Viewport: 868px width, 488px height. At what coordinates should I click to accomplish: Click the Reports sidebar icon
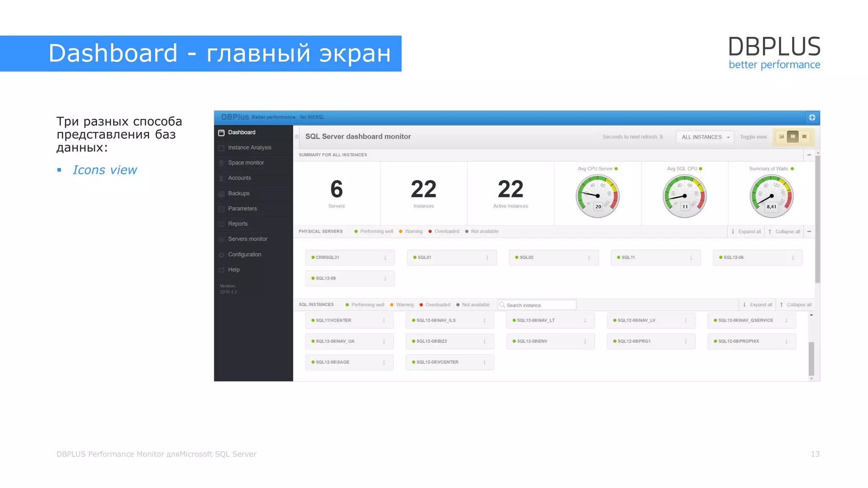tap(221, 224)
